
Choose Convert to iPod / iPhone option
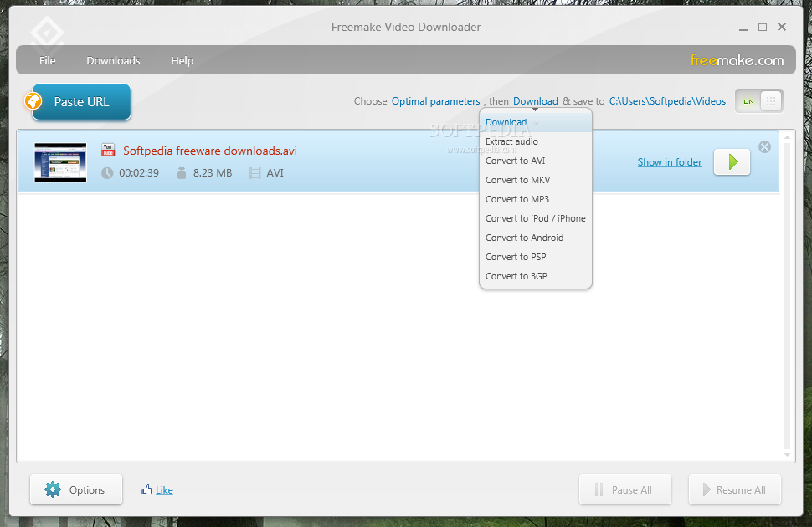536,218
